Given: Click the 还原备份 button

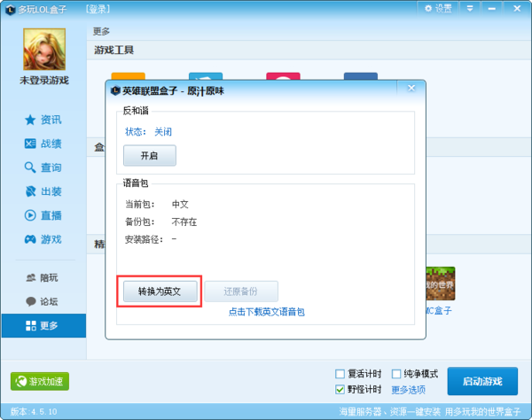Looking at the screenshot, I should coord(241,292).
